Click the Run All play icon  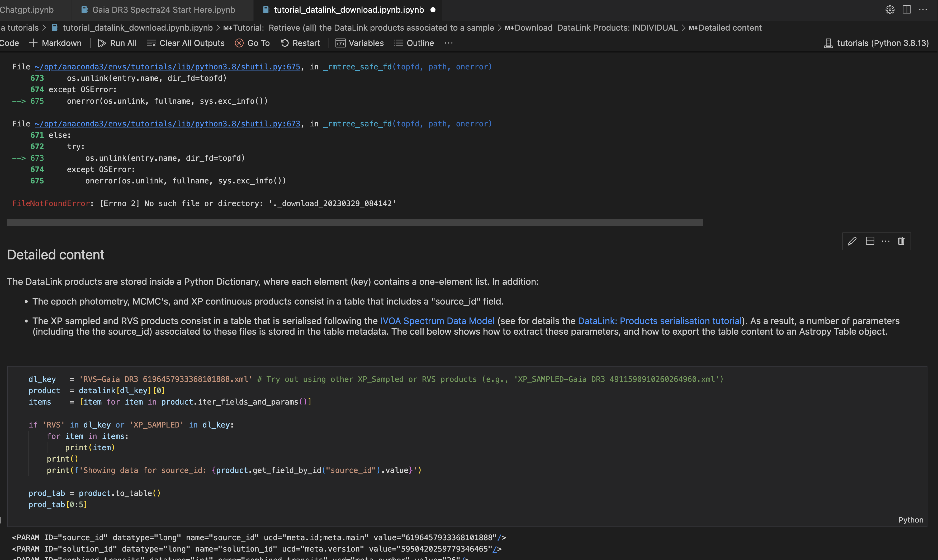[102, 43]
